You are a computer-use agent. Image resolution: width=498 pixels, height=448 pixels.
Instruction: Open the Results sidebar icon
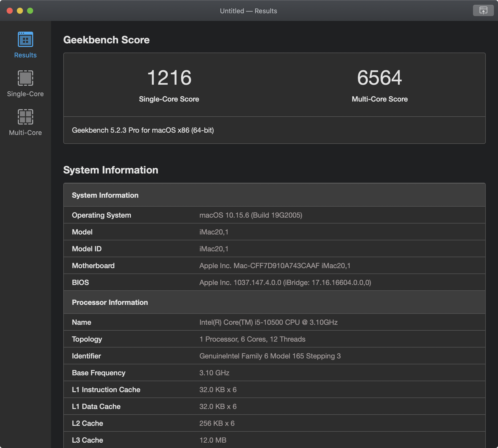tap(25, 40)
